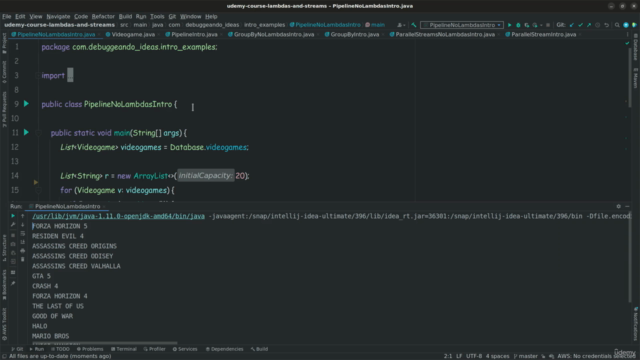Toggle soft-wrap in console output
The height and width of the screenshot is (360, 640).
pos(22,233)
